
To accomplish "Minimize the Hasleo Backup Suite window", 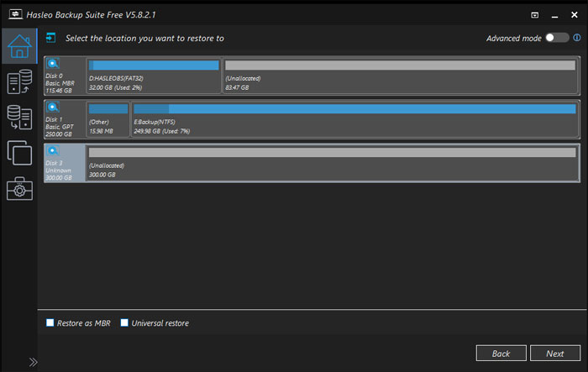I will click(x=554, y=15).
